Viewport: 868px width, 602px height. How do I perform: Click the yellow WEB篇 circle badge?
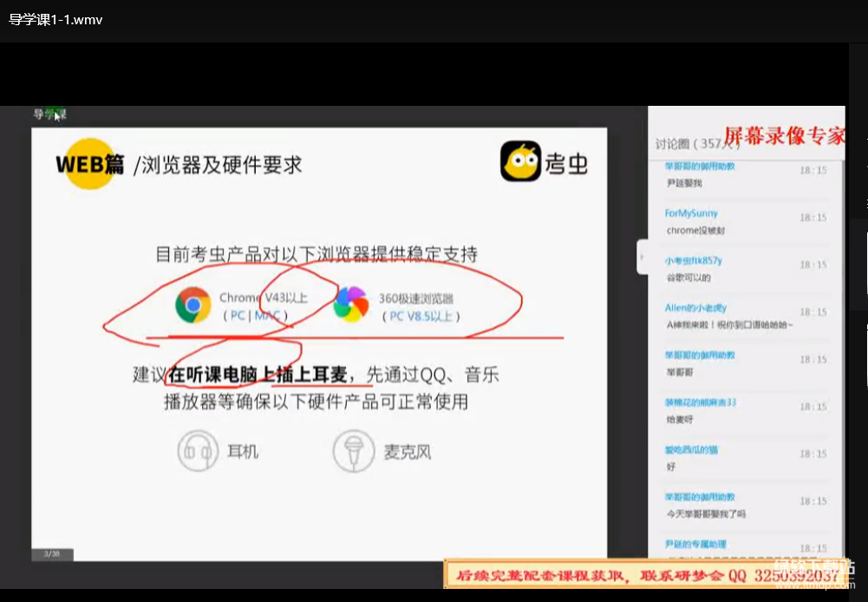click(87, 163)
